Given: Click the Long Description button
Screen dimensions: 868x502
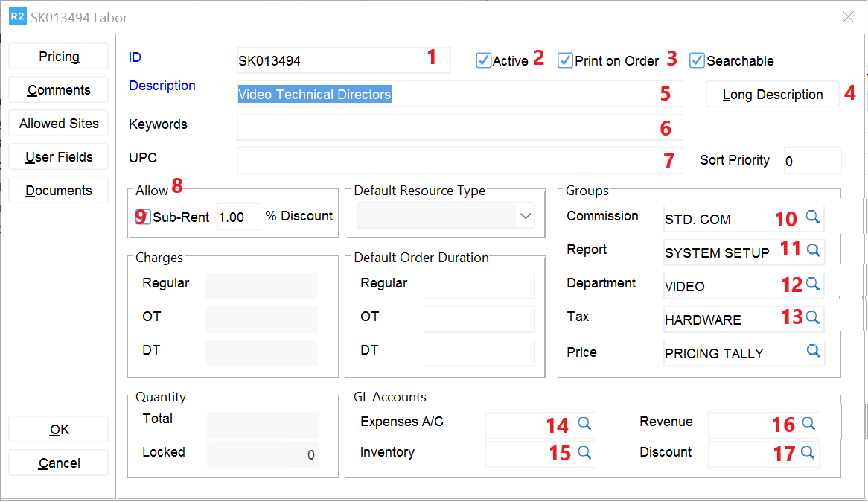Looking at the screenshot, I should tap(772, 95).
